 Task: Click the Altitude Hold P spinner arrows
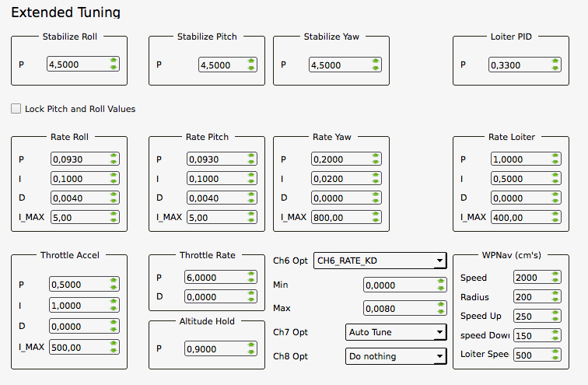250,349
